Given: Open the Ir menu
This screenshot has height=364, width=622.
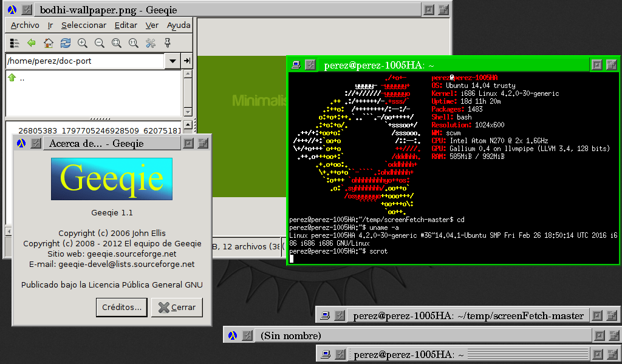Looking at the screenshot, I should point(50,25).
